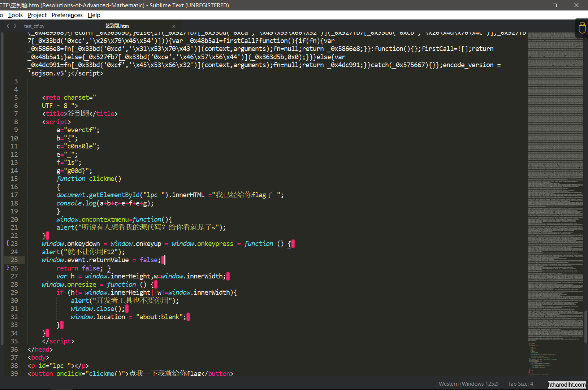Image resolution: width=588 pixels, height=390 pixels.
Task: Click the yellow USB drive icon
Action: (582, 28)
